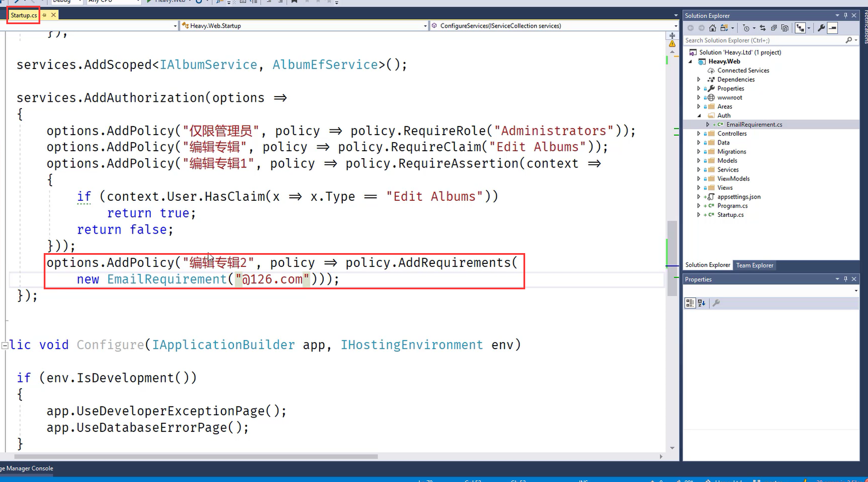
Task: Select the Views folder
Action: 725,188
